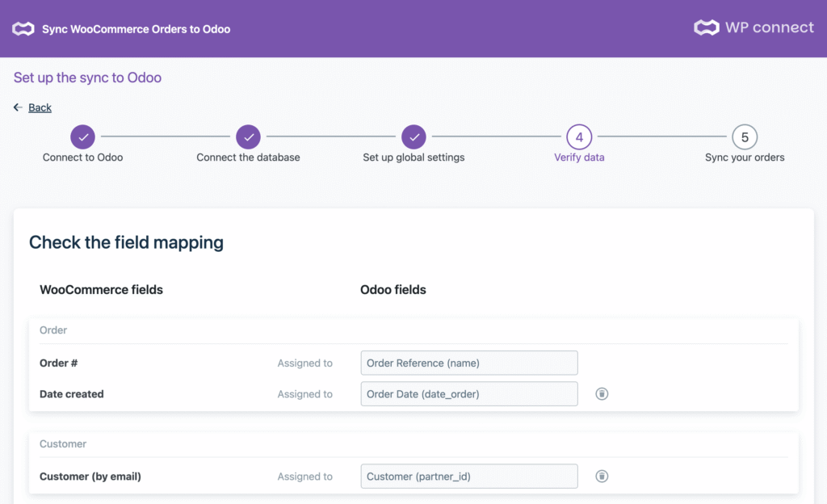The image size is (827, 504).
Task: Click the Connect to Odoo step checkmark
Action: click(x=82, y=136)
